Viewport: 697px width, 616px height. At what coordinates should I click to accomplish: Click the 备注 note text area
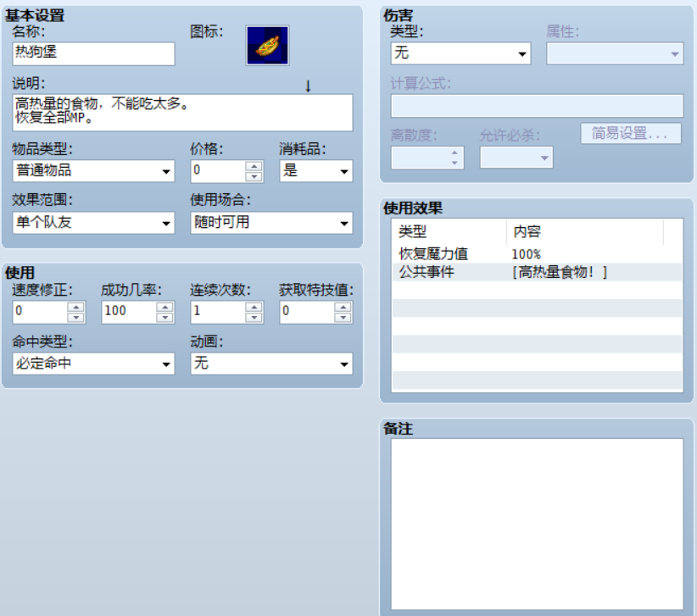(x=537, y=524)
